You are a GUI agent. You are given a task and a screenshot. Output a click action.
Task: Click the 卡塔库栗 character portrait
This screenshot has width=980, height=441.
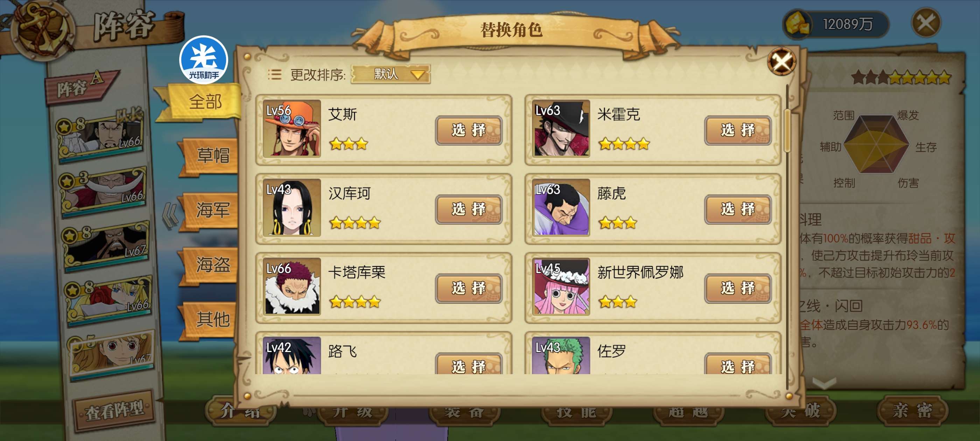(292, 286)
